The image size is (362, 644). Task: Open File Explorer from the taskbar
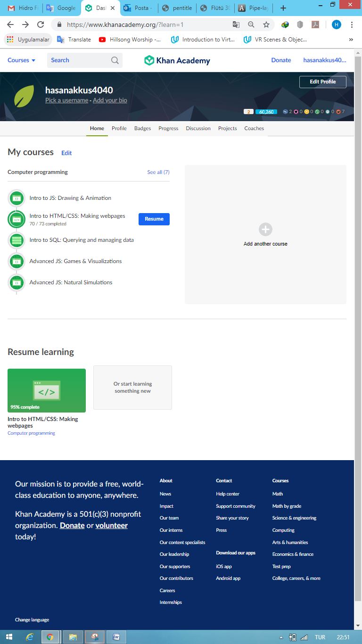point(73,637)
